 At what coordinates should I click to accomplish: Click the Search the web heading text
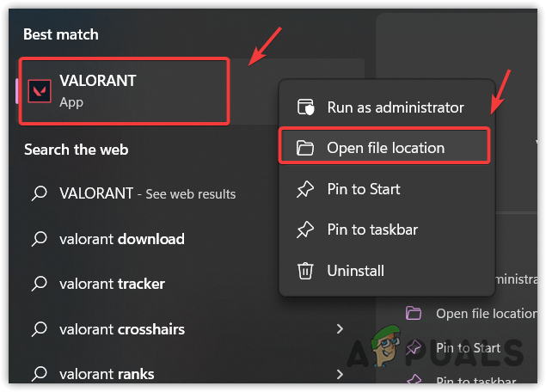(x=77, y=150)
